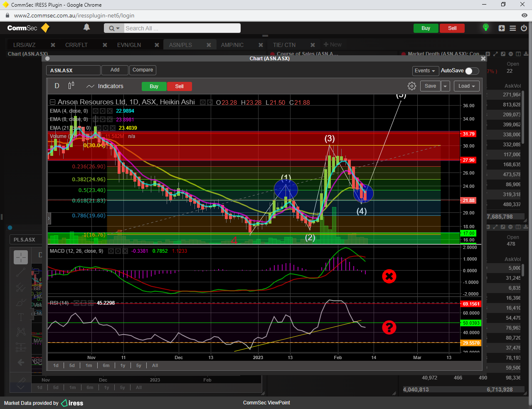The height and width of the screenshot is (409, 532).
Task: Close the EVN/GLN tab
Action: tap(157, 45)
